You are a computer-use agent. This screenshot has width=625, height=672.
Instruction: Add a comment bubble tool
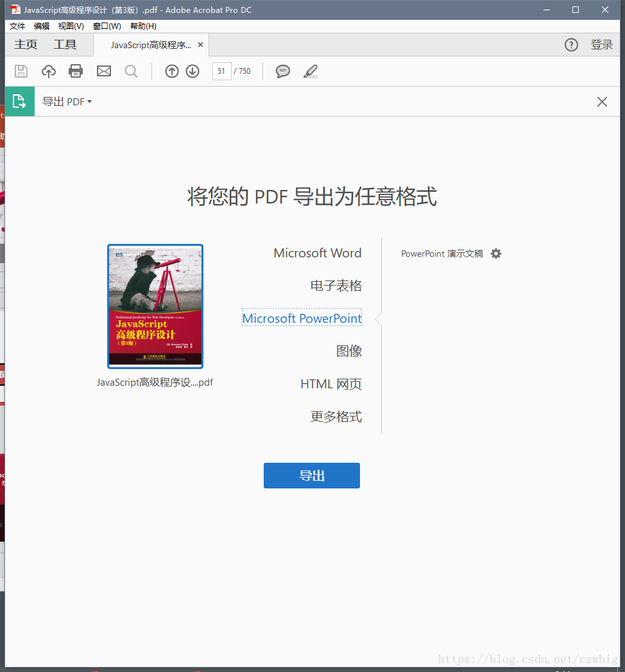tap(283, 71)
